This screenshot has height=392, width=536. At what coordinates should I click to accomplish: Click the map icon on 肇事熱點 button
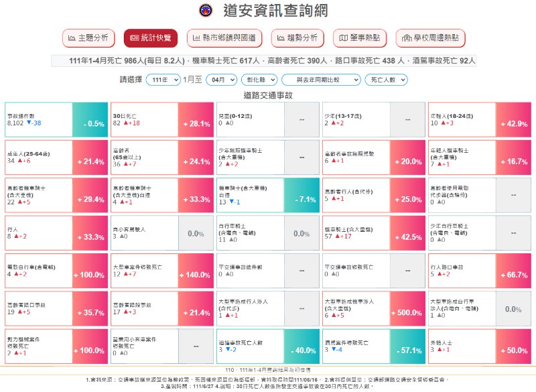pyautogui.click(x=343, y=38)
